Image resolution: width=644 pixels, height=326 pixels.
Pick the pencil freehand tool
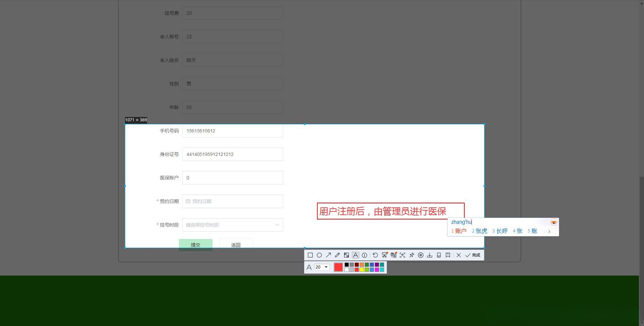[337, 255]
